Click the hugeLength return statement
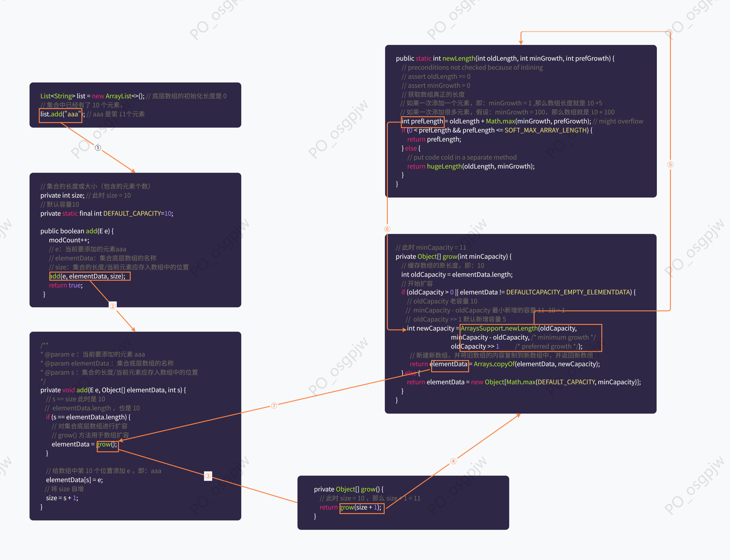This screenshot has height=560, width=730. (x=471, y=166)
